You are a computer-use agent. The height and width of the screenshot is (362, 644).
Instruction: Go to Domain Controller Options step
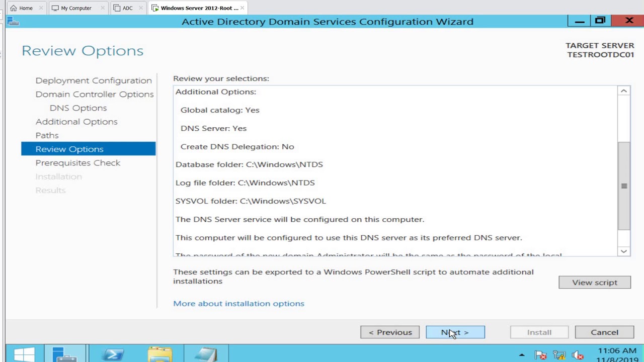[x=95, y=94]
